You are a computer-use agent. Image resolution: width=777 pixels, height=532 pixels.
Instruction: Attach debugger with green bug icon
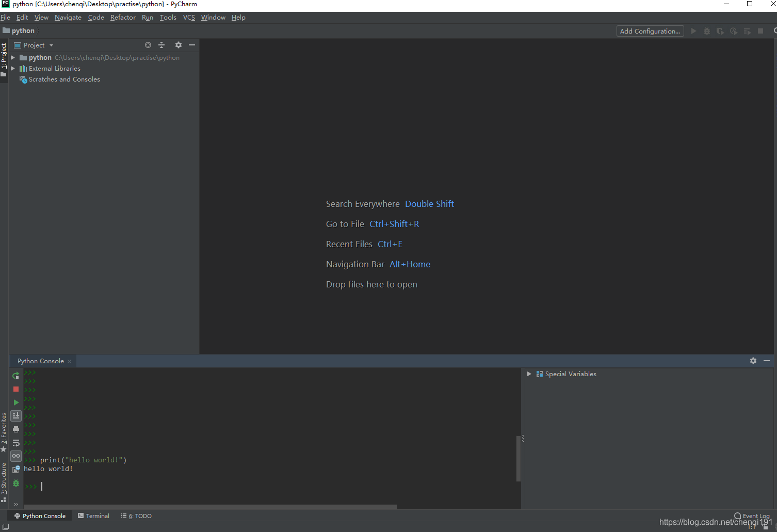(x=16, y=483)
